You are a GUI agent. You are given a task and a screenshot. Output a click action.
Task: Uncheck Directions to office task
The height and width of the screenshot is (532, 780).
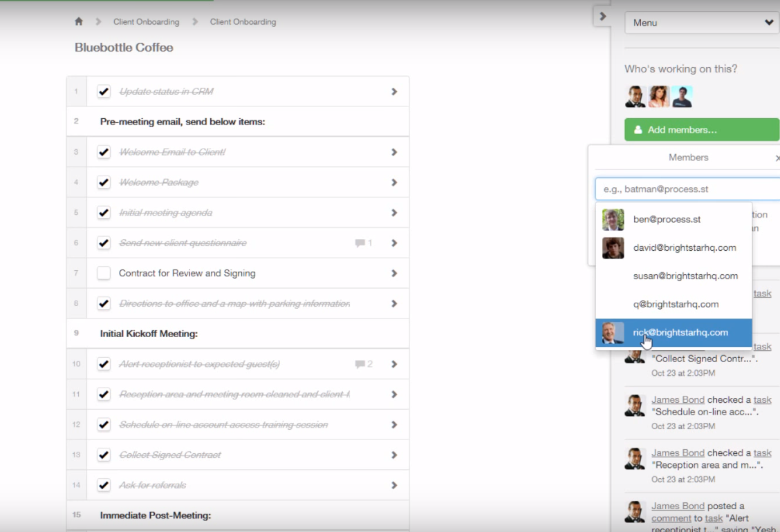point(104,304)
